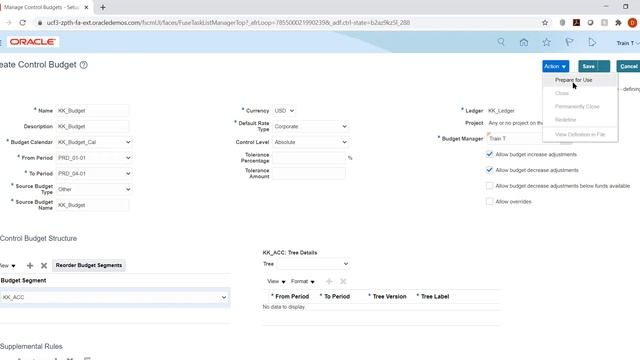Viewport: 640px width, 360px height.
Task: Bookmark this page with the star icon
Action: pyautogui.click(x=545, y=23)
